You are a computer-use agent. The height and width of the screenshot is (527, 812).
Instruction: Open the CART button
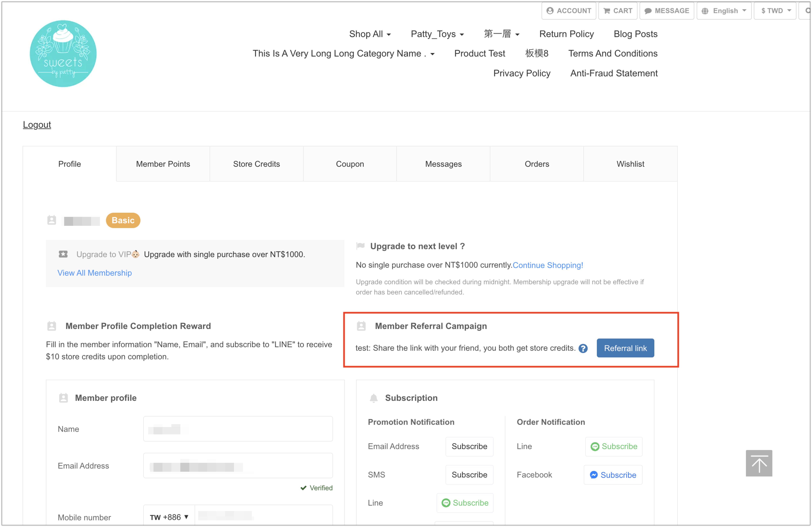(x=618, y=11)
